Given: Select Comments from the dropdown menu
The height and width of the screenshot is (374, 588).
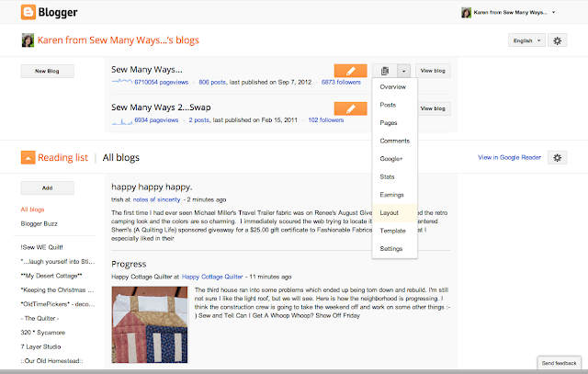Looking at the screenshot, I should point(395,141).
